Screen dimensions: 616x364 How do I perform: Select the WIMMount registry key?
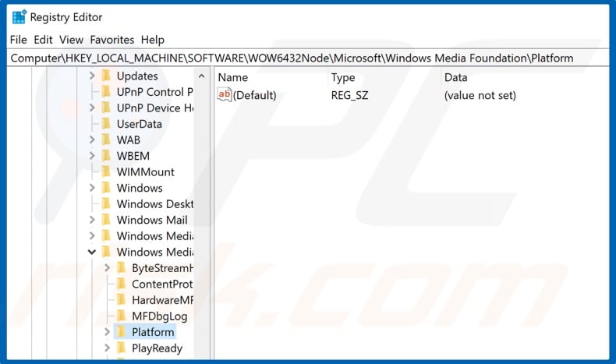(x=145, y=172)
